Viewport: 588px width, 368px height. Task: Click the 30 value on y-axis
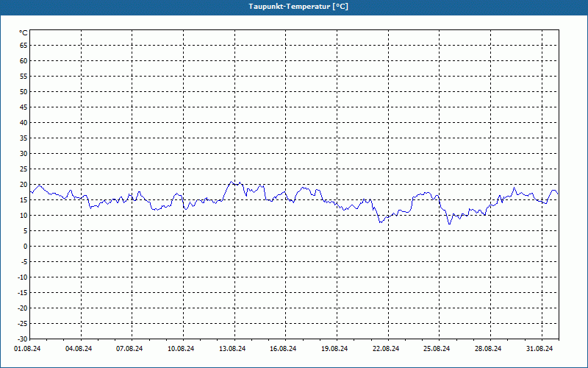coord(24,154)
